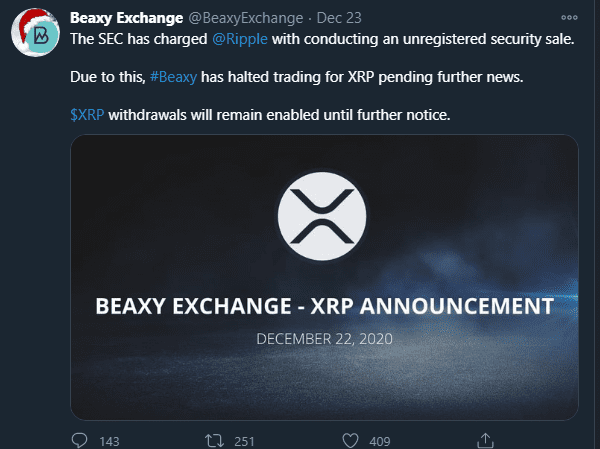Like the tweet with the heart icon
Viewport: 600px width, 449px height.
[350, 440]
